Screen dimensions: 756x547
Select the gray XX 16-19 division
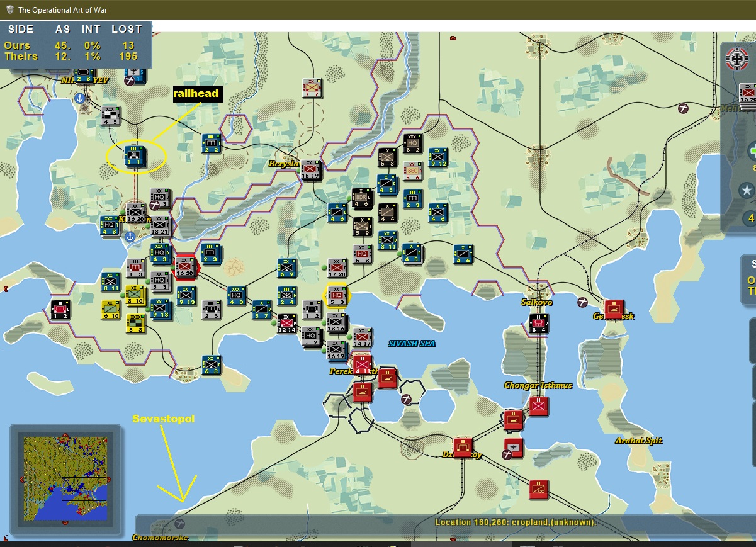click(x=337, y=351)
